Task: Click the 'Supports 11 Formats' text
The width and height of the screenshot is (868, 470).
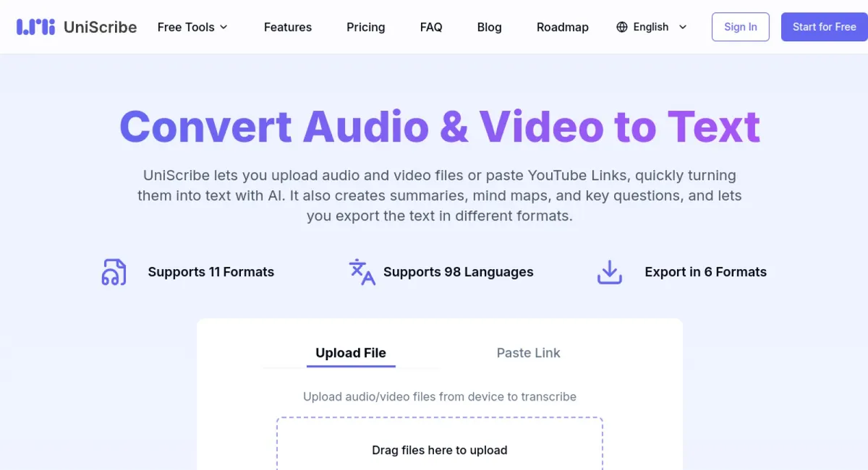Action: tap(211, 272)
